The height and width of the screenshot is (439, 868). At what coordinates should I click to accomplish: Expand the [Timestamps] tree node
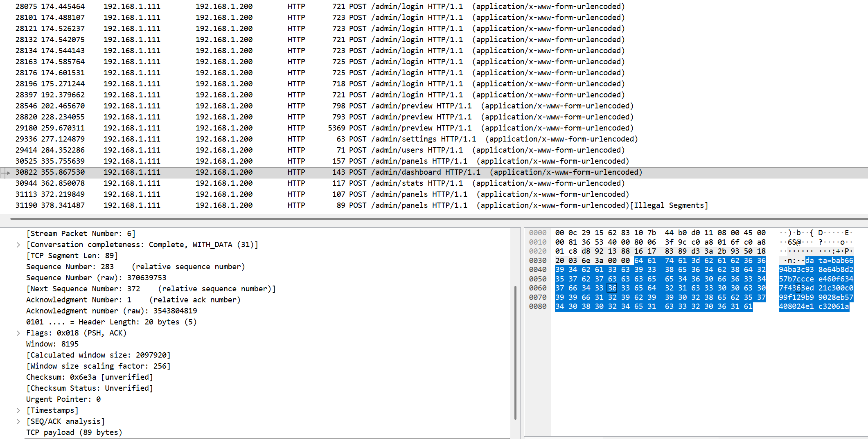[x=18, y=410]
